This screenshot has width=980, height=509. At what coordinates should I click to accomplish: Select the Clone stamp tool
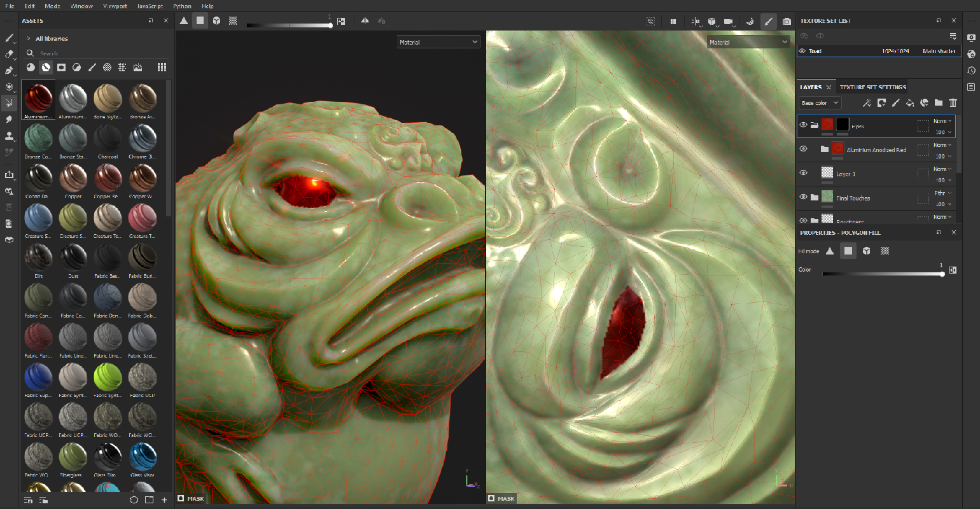pos(9,136)
